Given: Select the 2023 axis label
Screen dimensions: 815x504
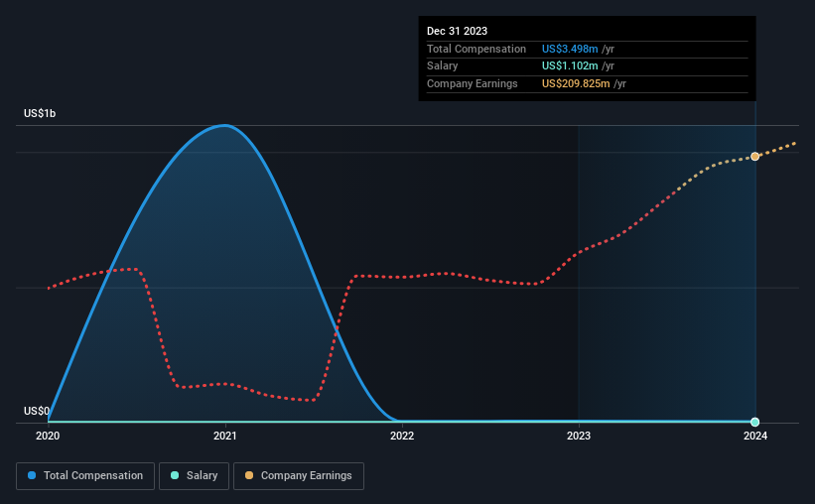Looking at the screenshot, I should click(x=579, y=436).
